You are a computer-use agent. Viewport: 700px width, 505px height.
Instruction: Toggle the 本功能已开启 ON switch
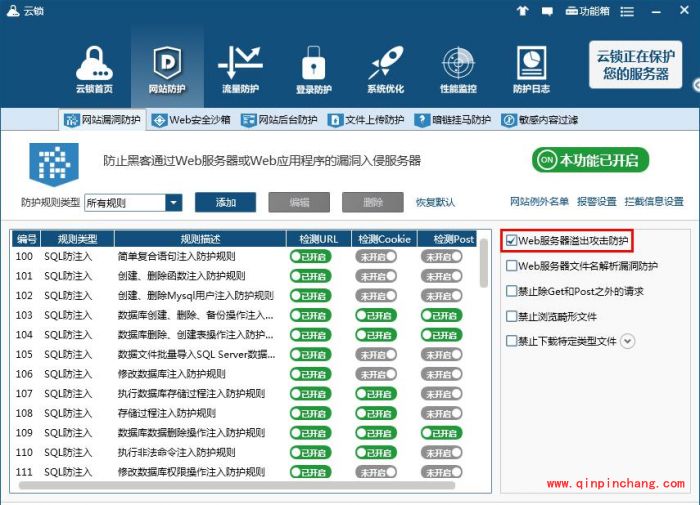[x=590, y=160]
